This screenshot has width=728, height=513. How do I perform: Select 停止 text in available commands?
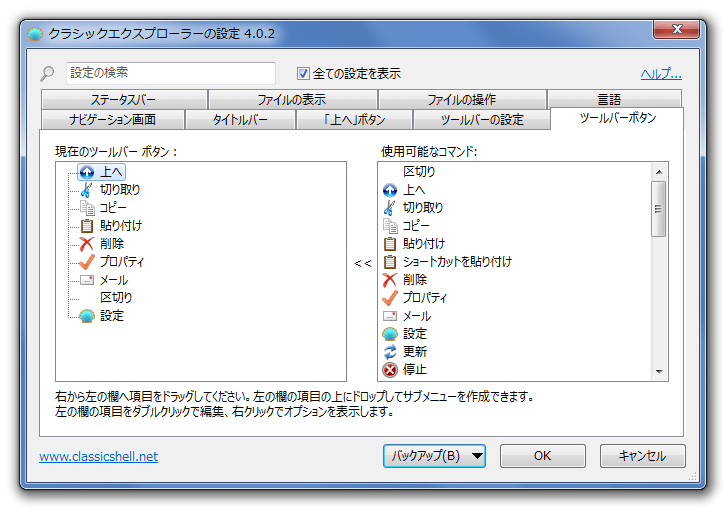point(415,370)
